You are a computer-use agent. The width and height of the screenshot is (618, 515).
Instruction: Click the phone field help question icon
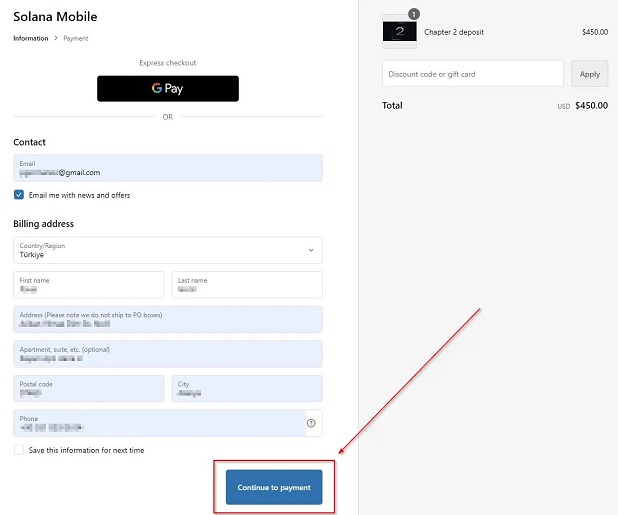pos(311,423)
